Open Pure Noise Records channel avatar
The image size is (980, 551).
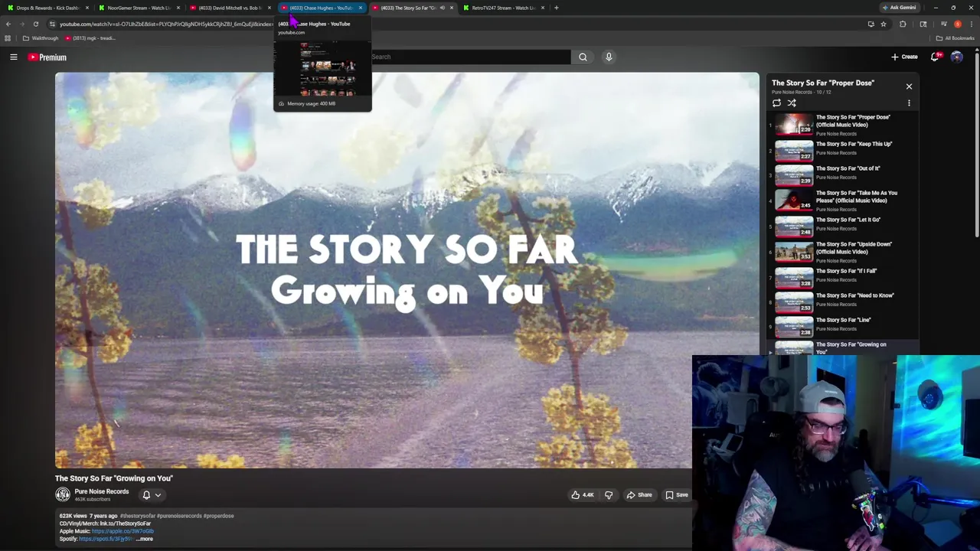tap(63, 494)
